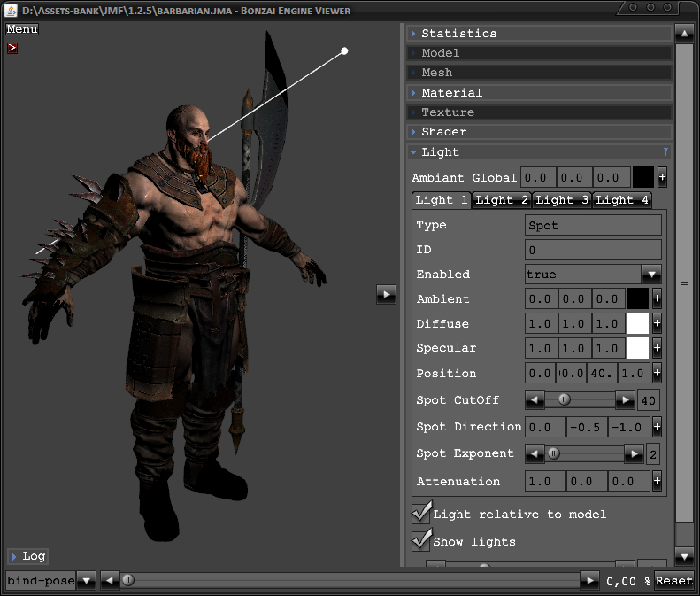Viewport: 700px width, 596px height.
Task: Click right arrow of Spot CutOff slider
Action: [x=625, y=400]
